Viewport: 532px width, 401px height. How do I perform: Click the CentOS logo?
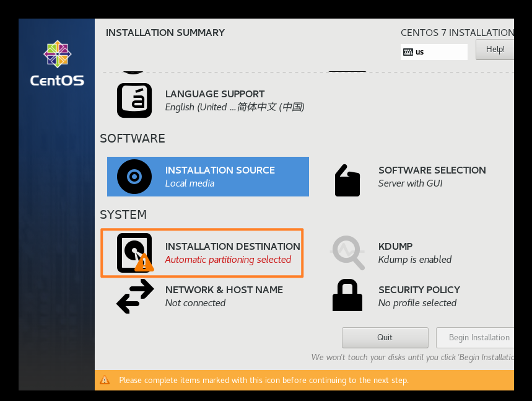coord(57,63)
